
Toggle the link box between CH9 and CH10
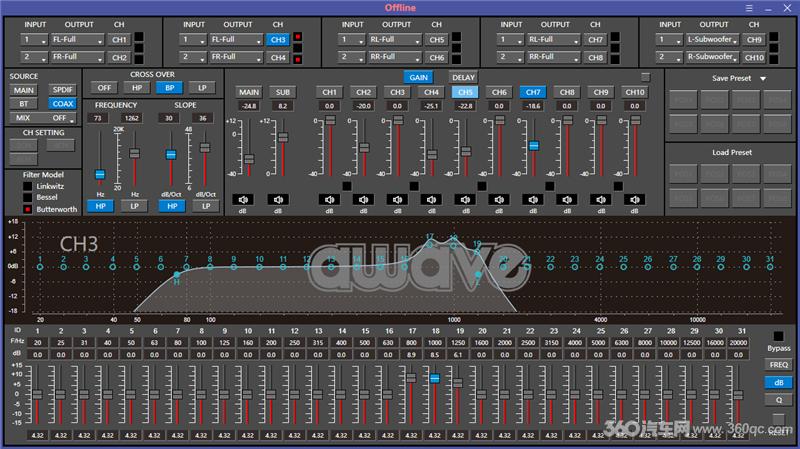click(618, 186)
